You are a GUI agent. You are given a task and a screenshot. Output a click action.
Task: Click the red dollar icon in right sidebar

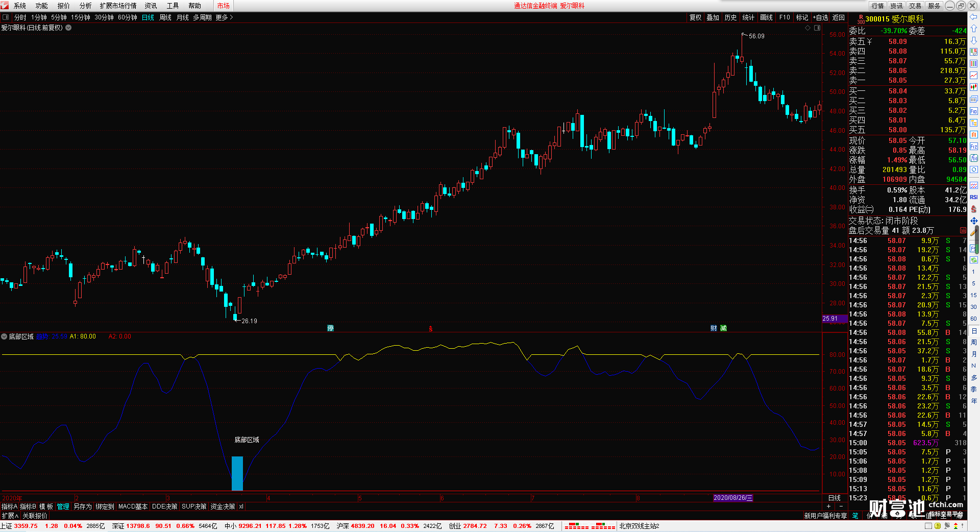974,209
